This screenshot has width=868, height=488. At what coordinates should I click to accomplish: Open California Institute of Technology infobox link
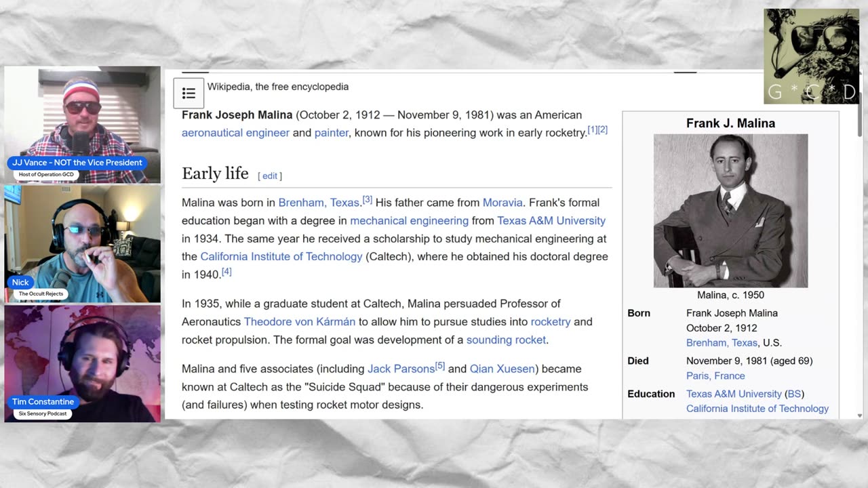click(x=757, y=409)
